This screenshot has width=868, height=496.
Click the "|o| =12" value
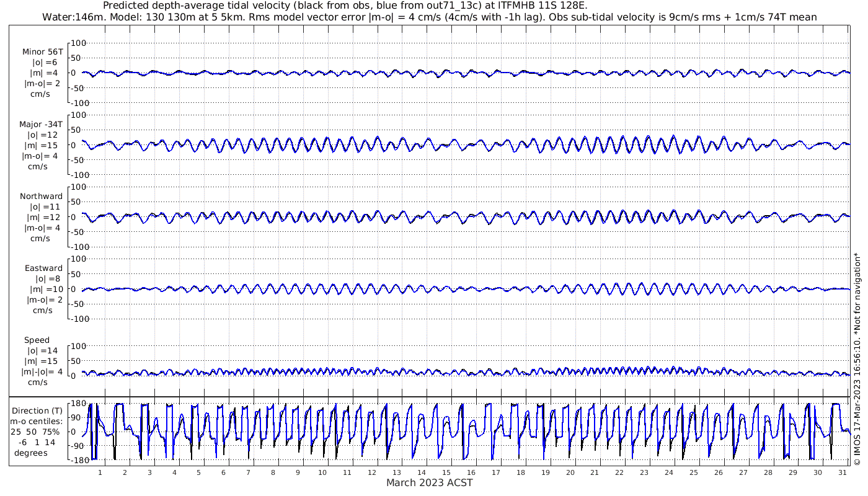coord(42,135)
